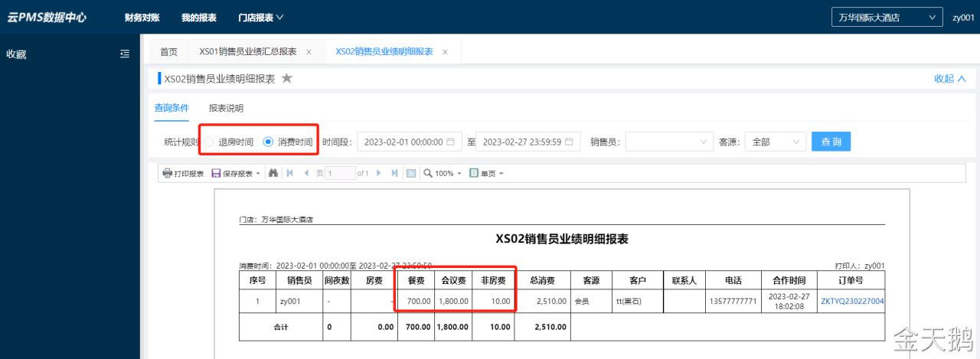The width and height of the screenshot is (980, 359).
Task: Click the 间夜数 column header
Action: [x=337, y=280]
